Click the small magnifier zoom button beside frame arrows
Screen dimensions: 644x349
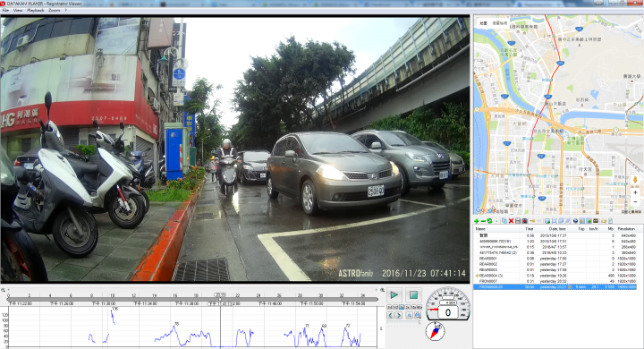pos(409,315)
